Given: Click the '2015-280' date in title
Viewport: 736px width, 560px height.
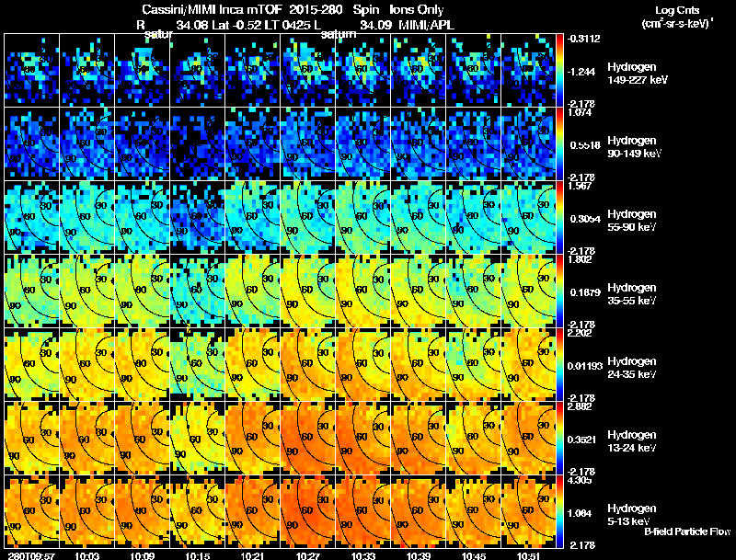Looking at the screenshot, I should click(316, 10).
